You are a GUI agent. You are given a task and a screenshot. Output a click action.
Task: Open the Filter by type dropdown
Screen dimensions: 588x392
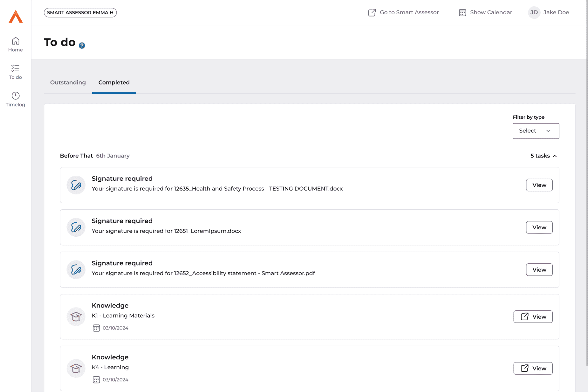click(x=536, y=131)
